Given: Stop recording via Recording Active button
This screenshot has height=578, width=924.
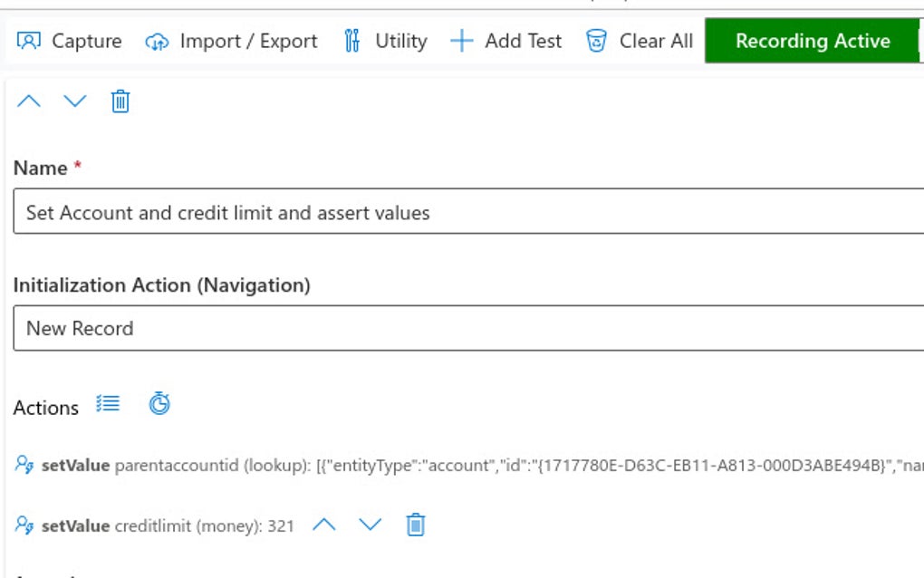Looking at the screenshot, I should (x=812, y=41).
